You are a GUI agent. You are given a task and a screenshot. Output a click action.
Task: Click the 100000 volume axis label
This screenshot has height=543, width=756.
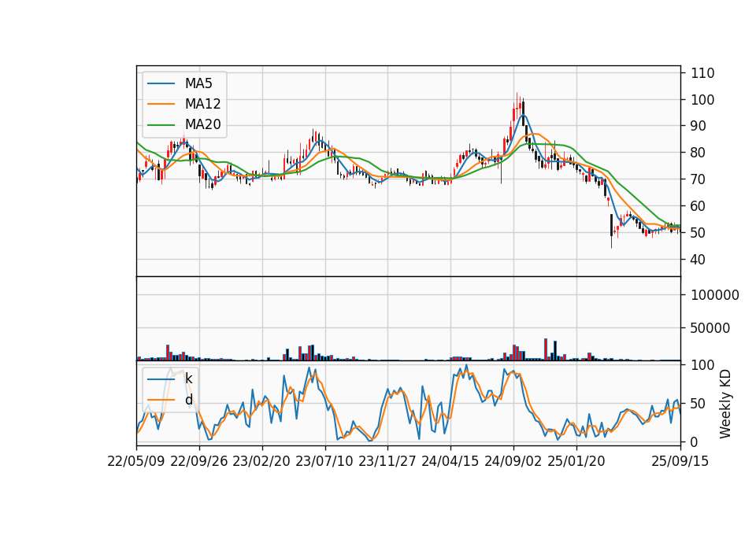pyautogui.click(x=715, y=295)
